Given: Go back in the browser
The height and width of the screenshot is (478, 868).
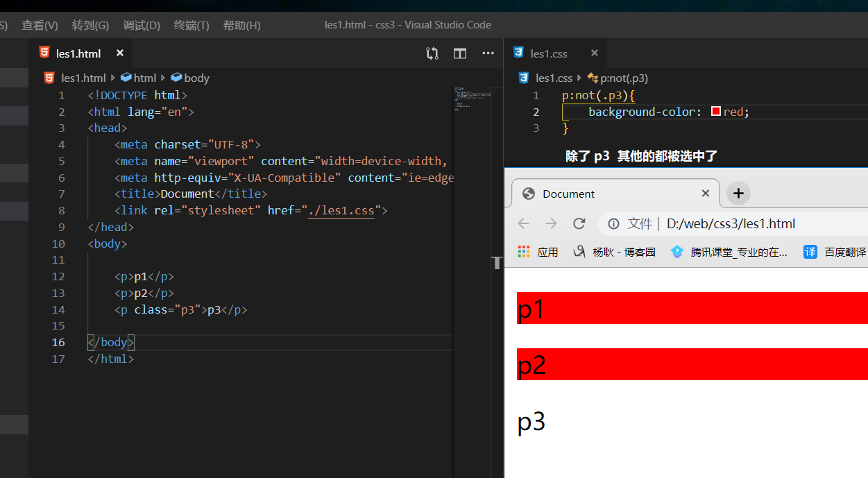Looking at the screenshot, I should click(524, 223).
